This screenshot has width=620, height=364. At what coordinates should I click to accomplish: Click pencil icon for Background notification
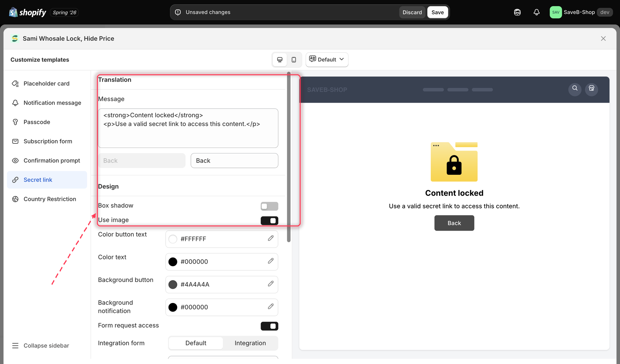[271, 307]
